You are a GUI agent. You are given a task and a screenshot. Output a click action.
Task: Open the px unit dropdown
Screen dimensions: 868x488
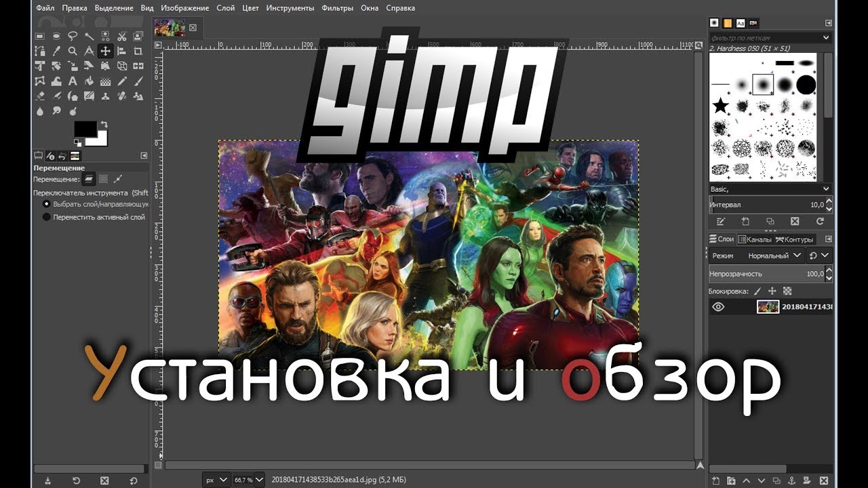[x=216, y=480]
